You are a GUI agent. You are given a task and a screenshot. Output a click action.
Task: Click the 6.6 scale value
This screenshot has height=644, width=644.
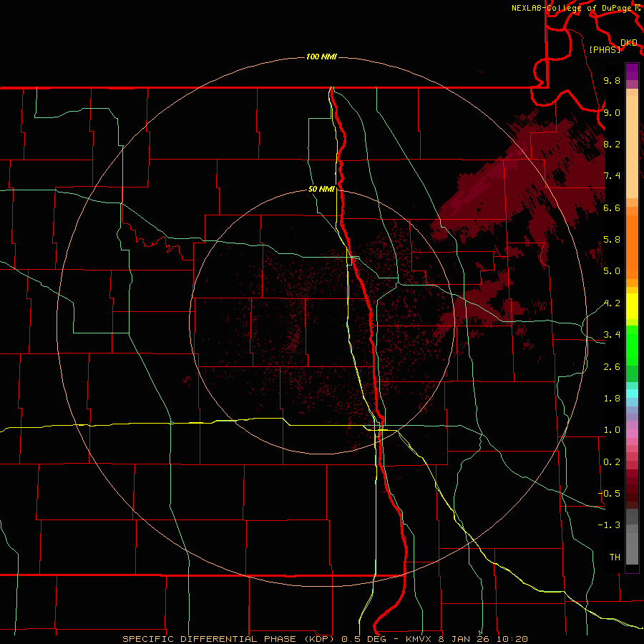click(612, 208)
